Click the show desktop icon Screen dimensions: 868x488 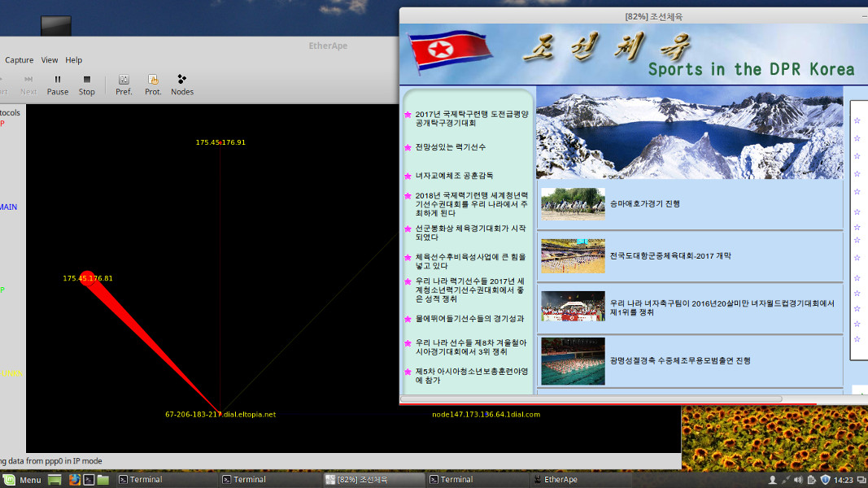(55, 480)
